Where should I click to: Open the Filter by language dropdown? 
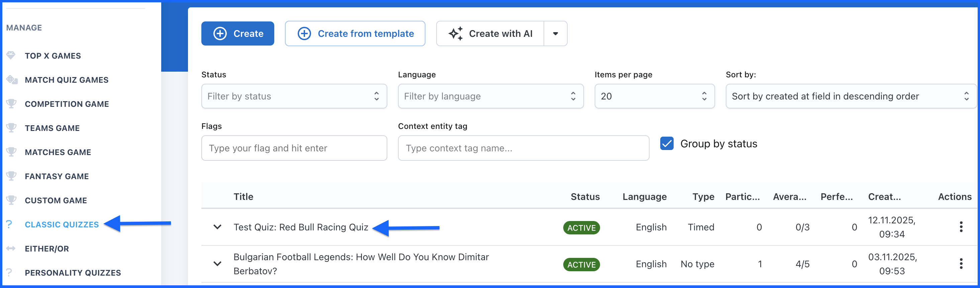coord(490,96)
